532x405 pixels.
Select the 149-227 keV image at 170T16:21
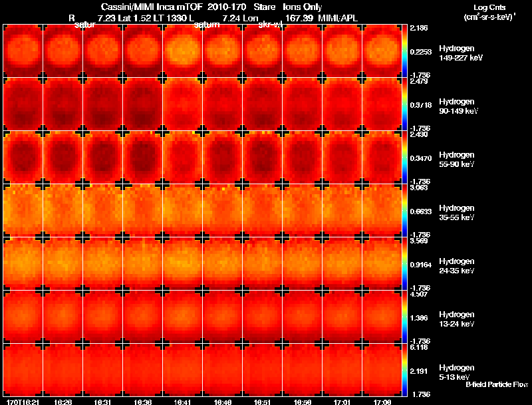23,51
